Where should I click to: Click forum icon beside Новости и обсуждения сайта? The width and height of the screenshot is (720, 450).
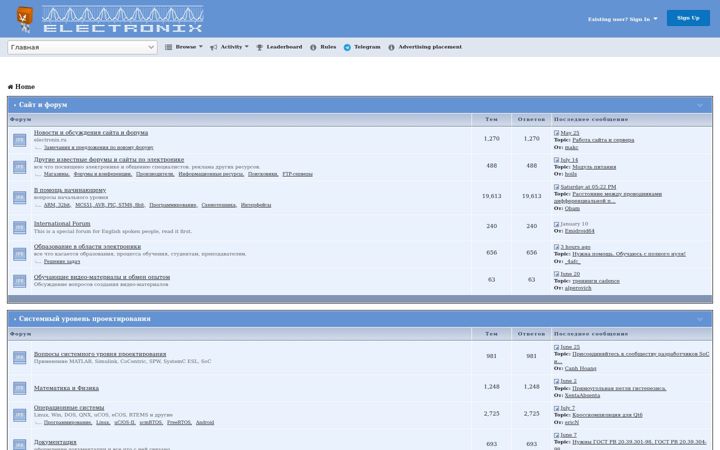coord(19,140)
